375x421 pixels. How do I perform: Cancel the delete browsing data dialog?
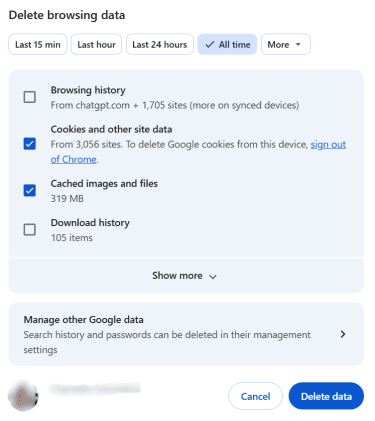(x=255, y=396)
